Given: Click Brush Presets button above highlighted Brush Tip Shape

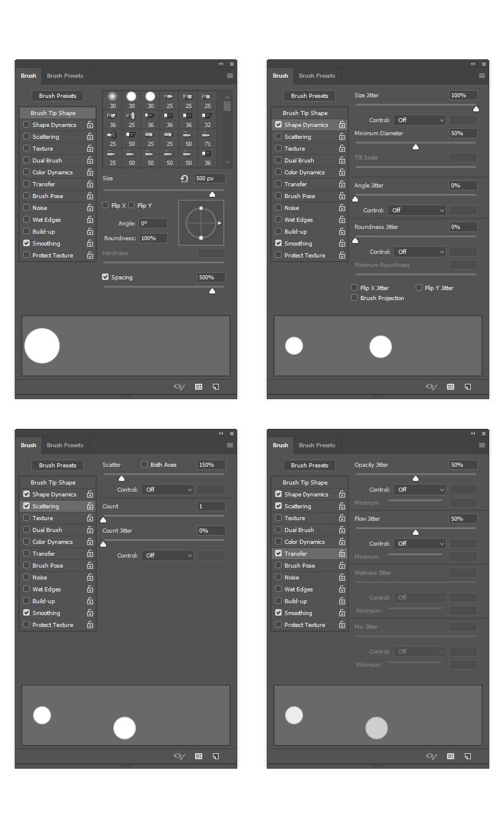Looking at the screenshot, I should coord(58,96).
